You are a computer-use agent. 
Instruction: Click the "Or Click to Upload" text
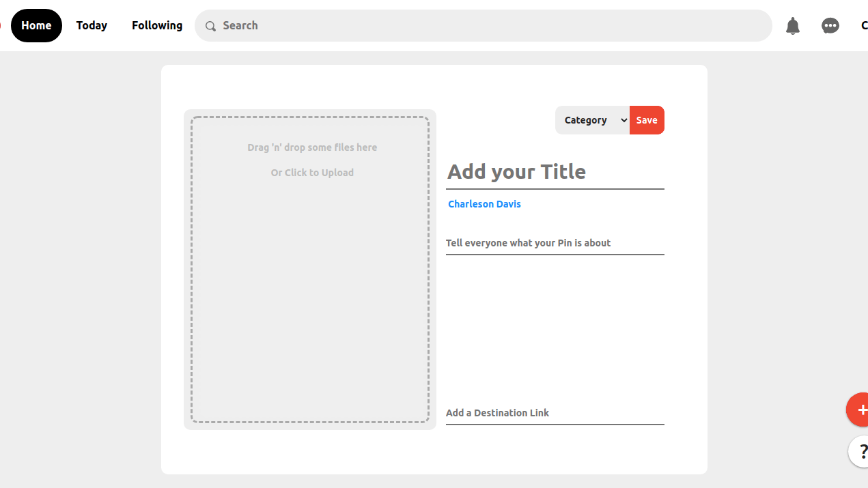click(312, 173)
